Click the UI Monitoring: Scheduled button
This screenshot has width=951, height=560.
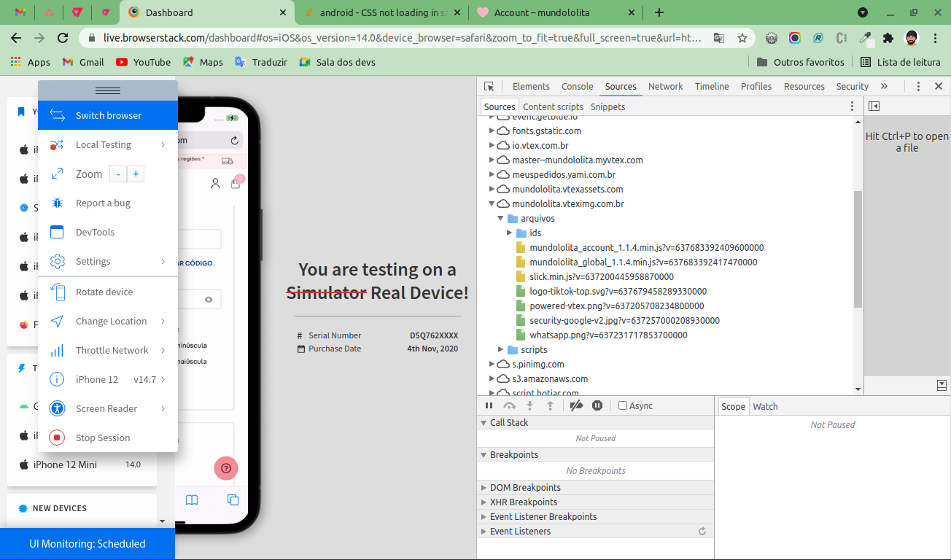[88, 544]
